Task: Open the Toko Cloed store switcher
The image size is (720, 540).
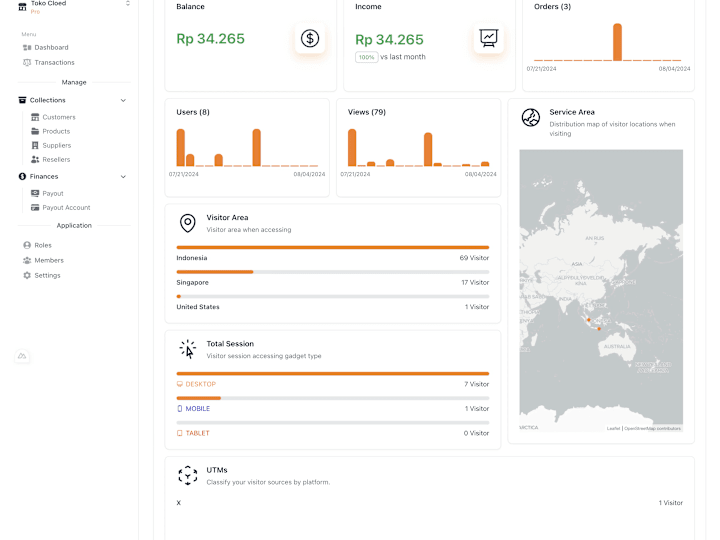Action: [73, 6]
